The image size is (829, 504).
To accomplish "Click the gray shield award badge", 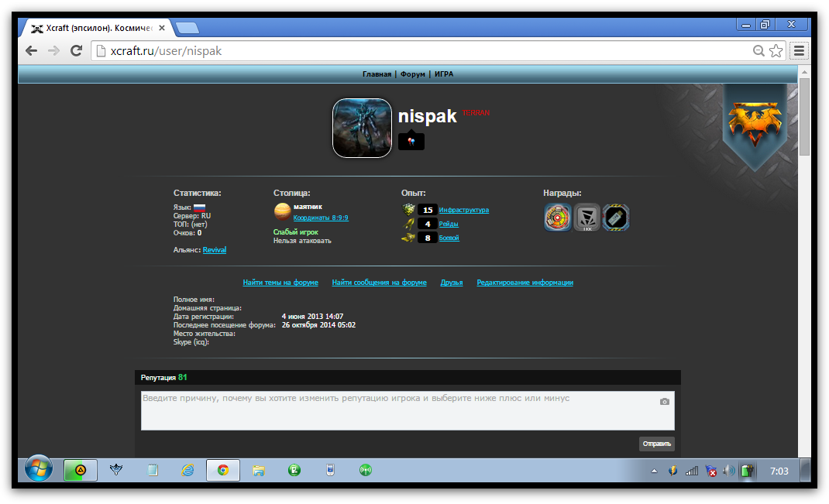I will click(x=586, y=218).
